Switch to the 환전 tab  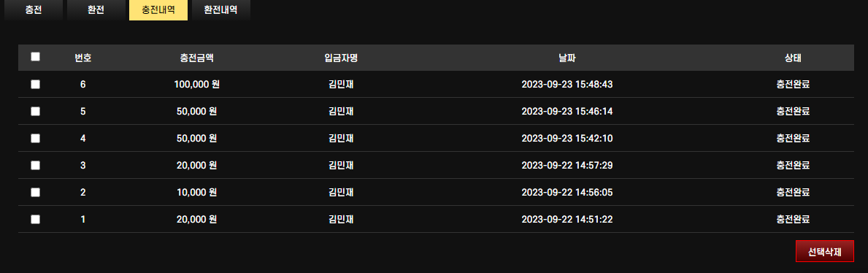(x=96, y=10)
